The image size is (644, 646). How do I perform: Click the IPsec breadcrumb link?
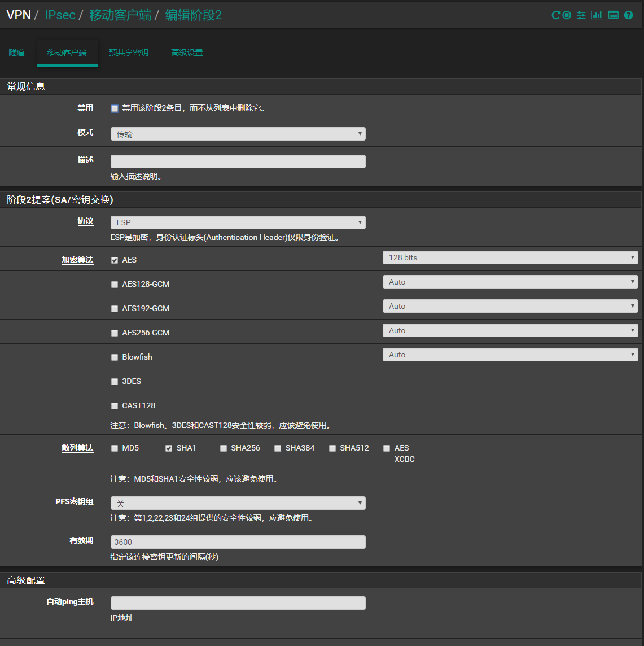point(60,15)
